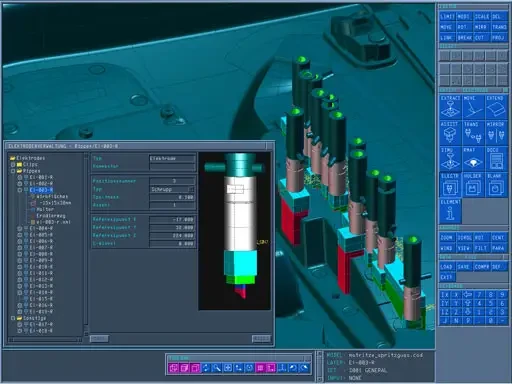This screenshot has height=384, width=512.
Task: Choose the BLANK tool
Action: pos(496,185)
